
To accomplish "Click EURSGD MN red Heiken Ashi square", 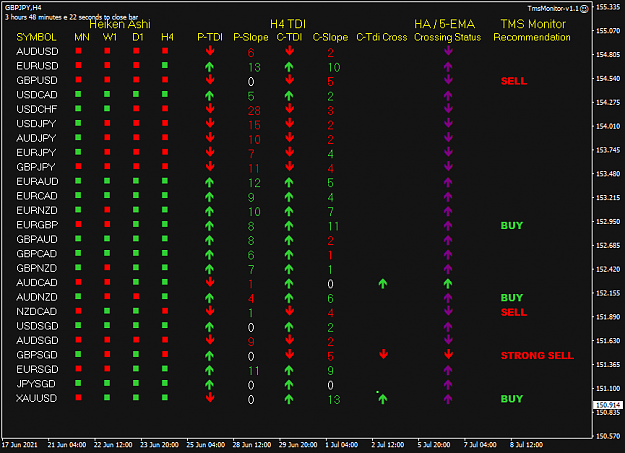I will 78,368.
